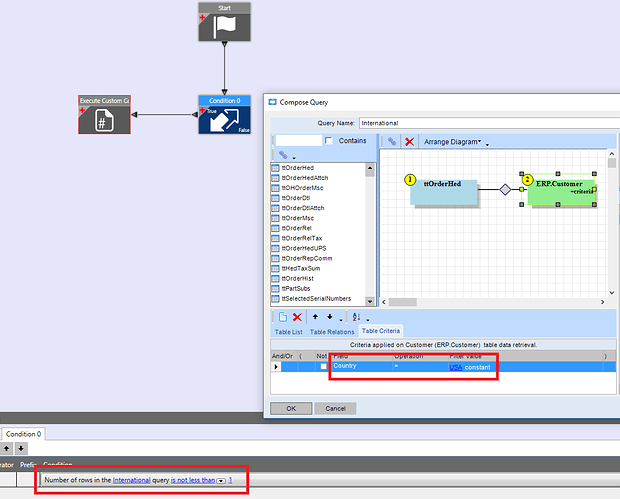The width and height of the screenshot is (620, 499).
Task: Switch to Table List tab
Action: pyautogui.click(x=289, y=332)
